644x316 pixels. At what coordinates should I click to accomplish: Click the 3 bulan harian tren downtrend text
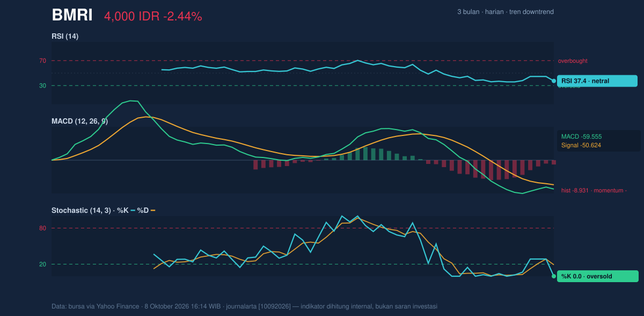pyautogui.click(x=506, y=12)
